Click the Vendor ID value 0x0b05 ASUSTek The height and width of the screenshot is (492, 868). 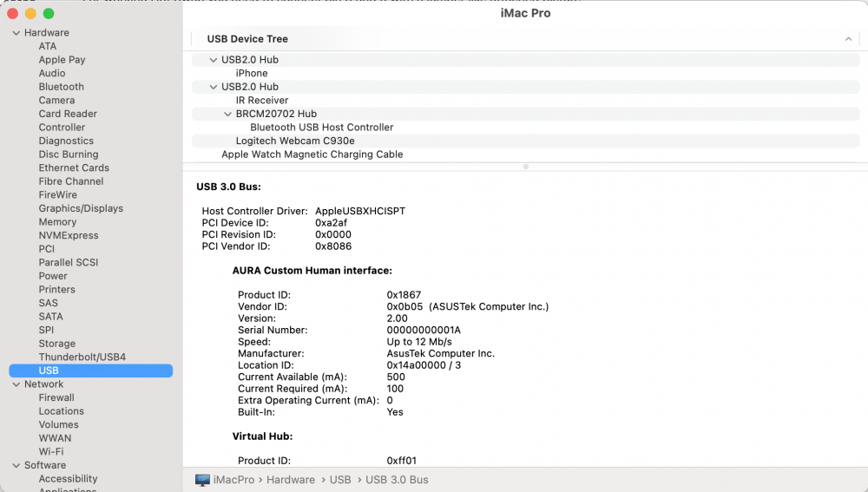coord(468,306)
